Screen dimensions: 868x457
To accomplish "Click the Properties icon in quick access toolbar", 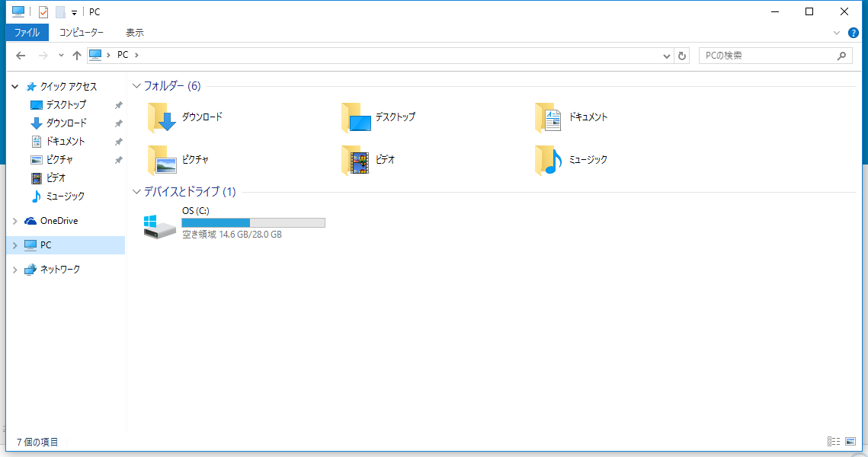I will click(x=43, y=11).
